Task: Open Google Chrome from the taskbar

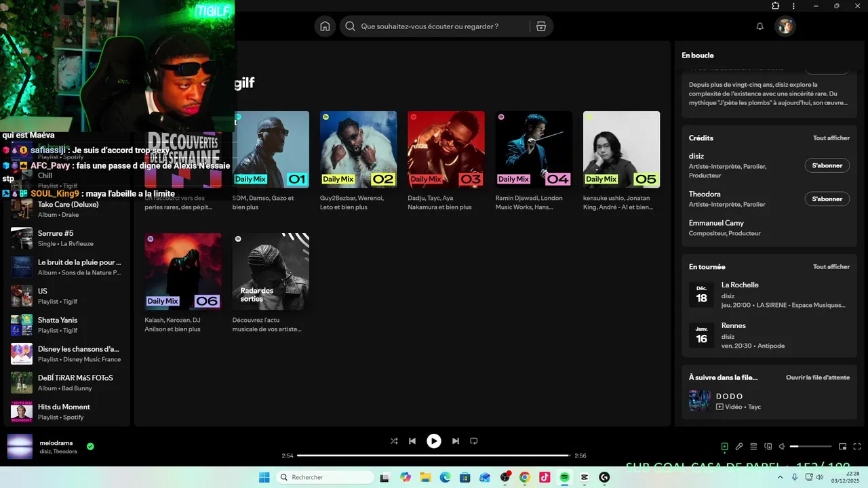Action: (x=525, y=477)
